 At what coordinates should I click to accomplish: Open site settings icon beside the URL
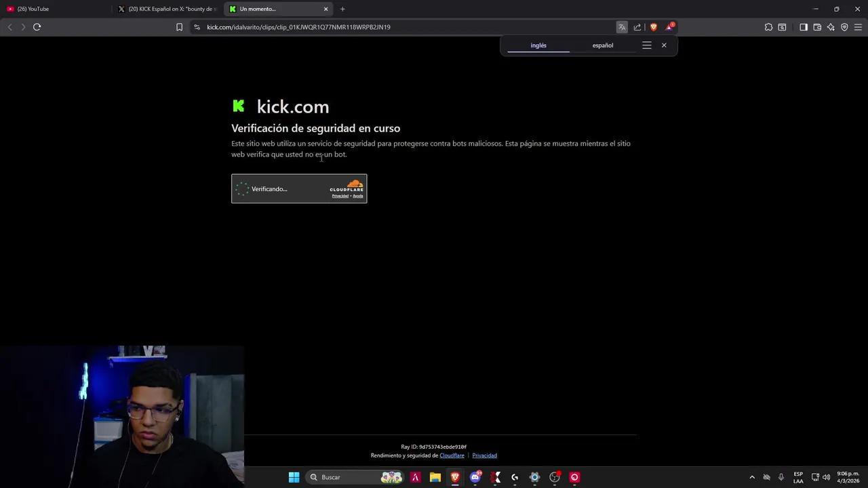(197, 27)
